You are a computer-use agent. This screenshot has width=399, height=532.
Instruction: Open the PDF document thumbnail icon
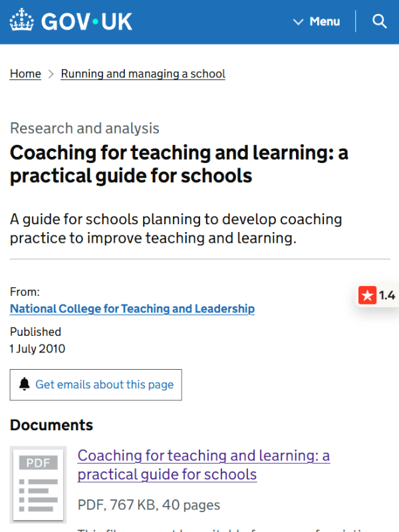pos(38,485)
